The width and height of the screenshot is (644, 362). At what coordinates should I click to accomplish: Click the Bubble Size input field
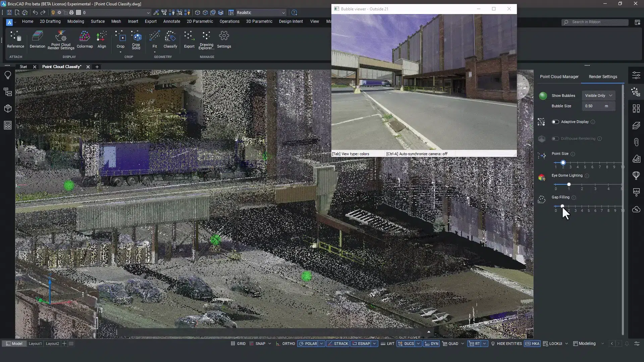click(593, 106)
